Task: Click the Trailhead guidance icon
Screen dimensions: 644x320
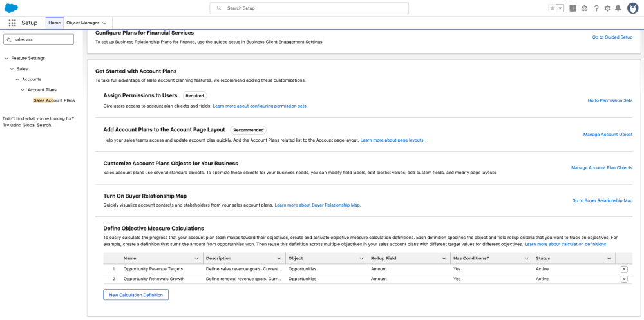Action: coord(585,8)
